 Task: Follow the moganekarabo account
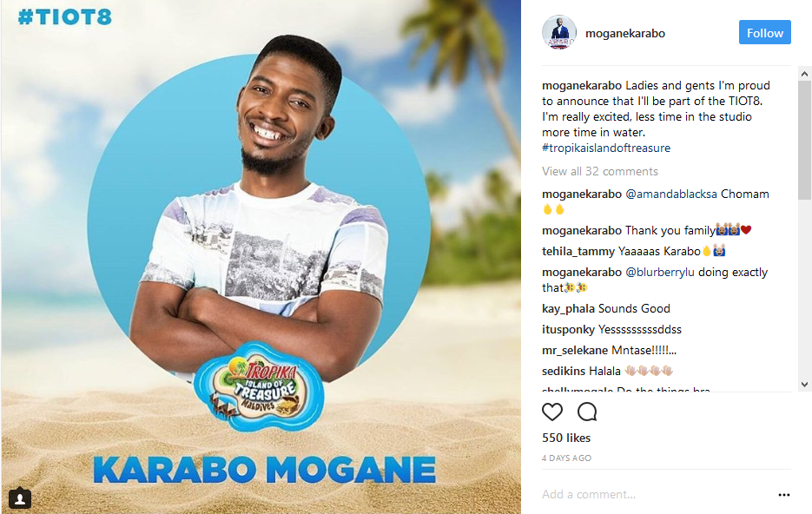tap(765, 33)
